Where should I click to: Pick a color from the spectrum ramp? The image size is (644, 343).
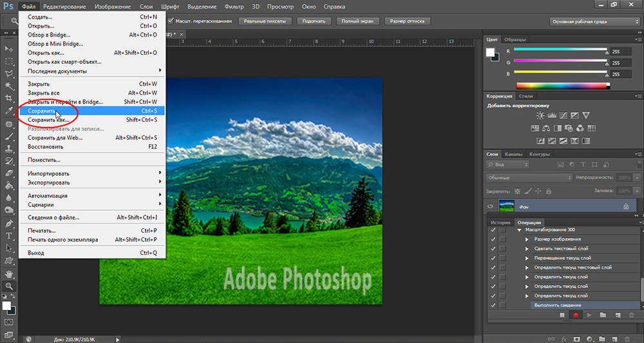[563, 86]
